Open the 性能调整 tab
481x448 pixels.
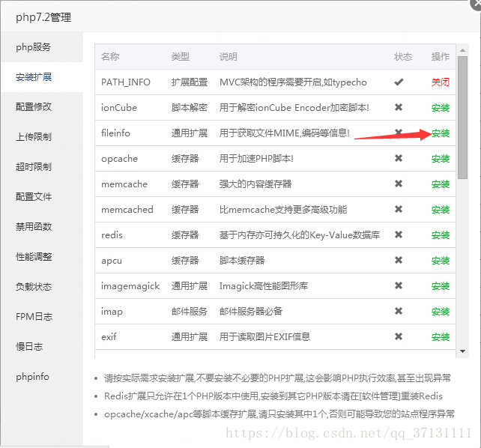[34, 257]
